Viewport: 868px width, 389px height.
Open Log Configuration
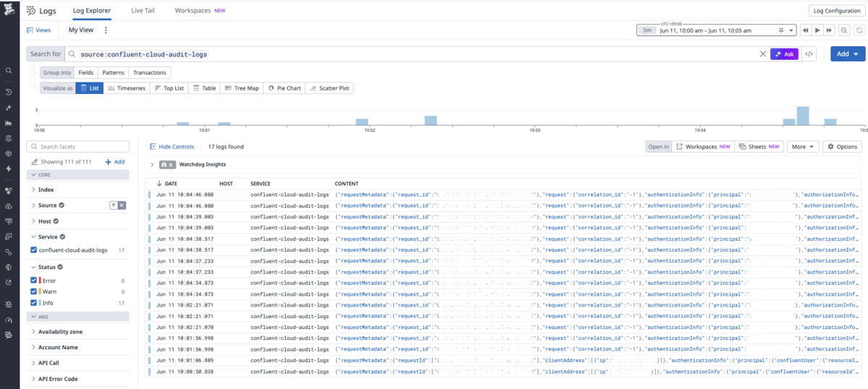837,11
